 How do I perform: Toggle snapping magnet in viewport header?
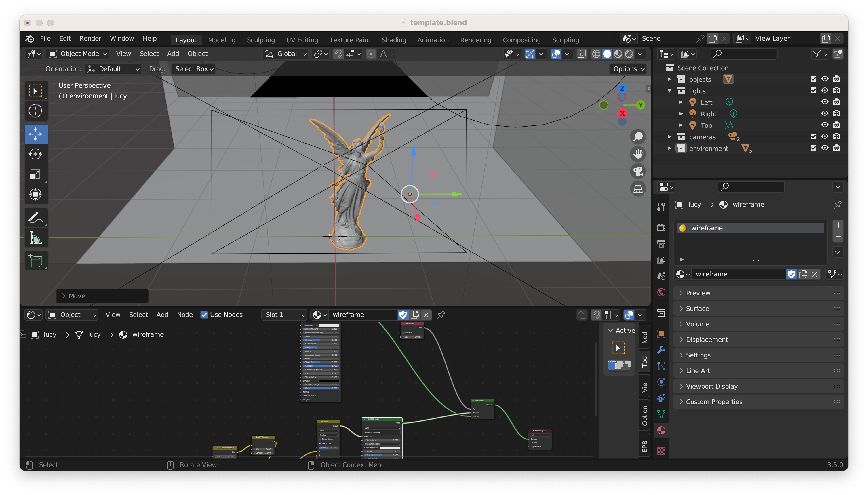[338, 54]
